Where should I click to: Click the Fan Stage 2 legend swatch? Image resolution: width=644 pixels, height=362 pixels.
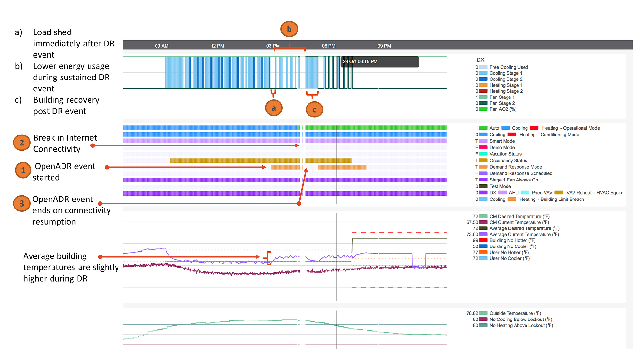pos(483,103)
